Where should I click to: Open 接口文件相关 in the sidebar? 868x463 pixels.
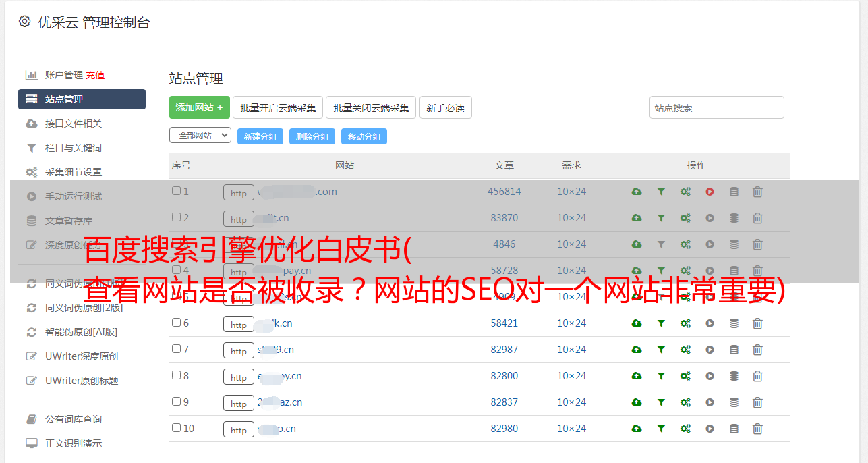[74, 124]
